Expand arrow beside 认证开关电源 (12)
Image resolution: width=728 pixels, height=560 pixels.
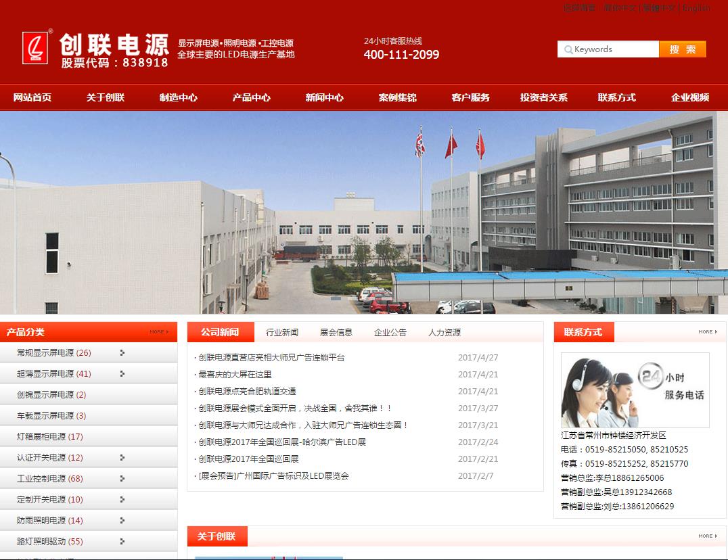pyautogui.click(x=122, y=457)
